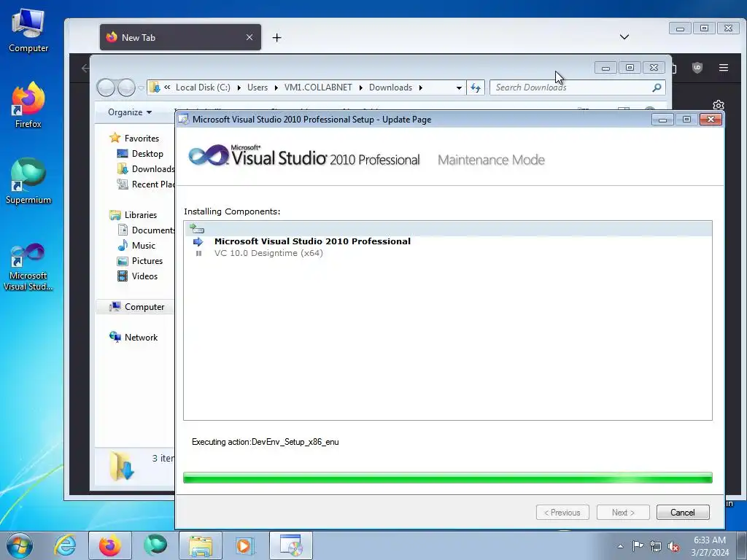The image size is (747, 560).
Task: Open the address bar history dropdown
Action: pos(459,87)
